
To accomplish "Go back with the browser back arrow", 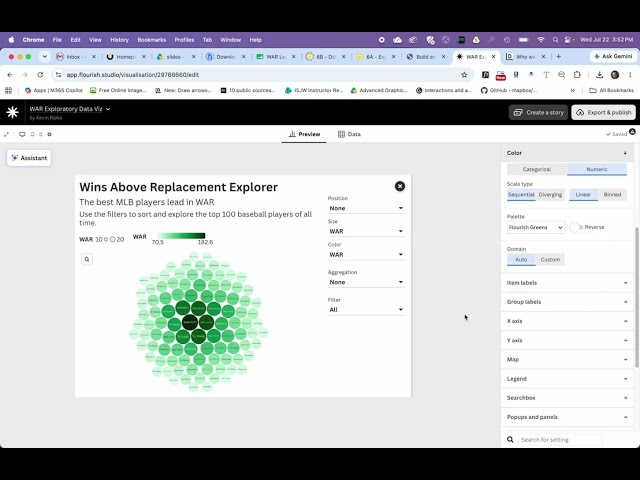I will [10, 75].
